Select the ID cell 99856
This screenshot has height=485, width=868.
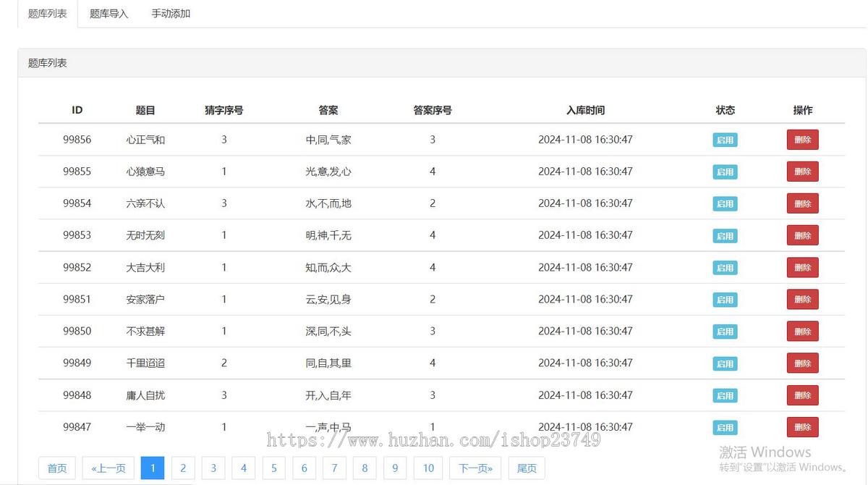77,140
